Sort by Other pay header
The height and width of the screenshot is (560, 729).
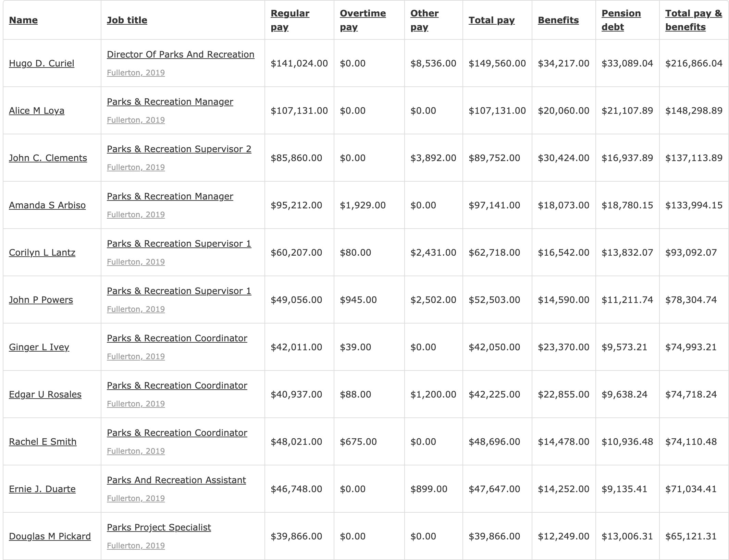click(x=424, y=20)
